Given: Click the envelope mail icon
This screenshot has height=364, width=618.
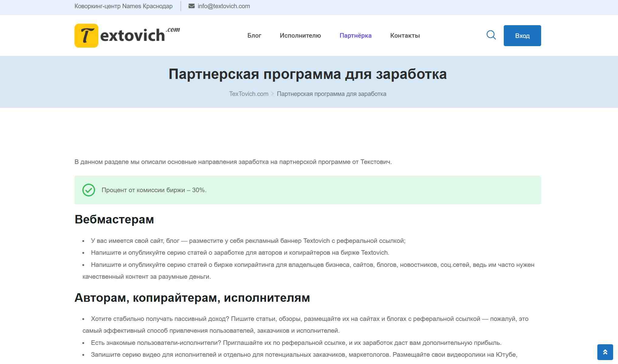Looking at the screenshot, I should pyautogui.click(x=191, y=6).
